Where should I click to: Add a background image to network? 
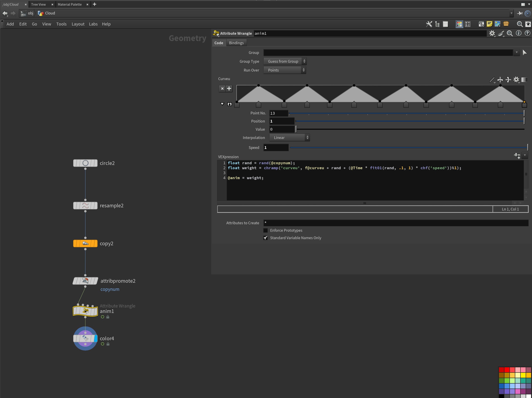(498, 24)
